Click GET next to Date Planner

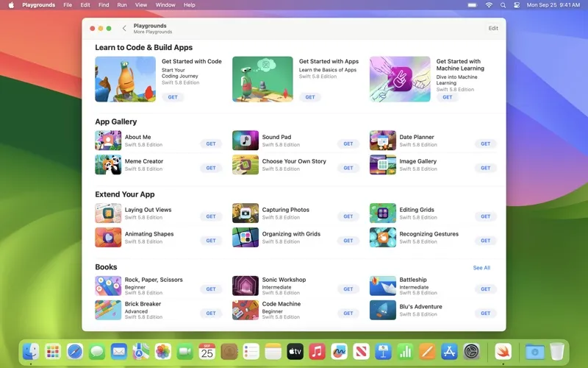pyautogui.click(x=485, y=144)
